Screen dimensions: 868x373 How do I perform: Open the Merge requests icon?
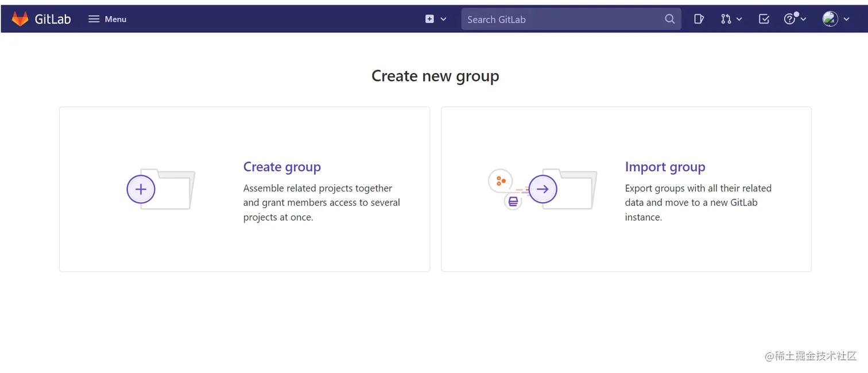tap(726, 19)
